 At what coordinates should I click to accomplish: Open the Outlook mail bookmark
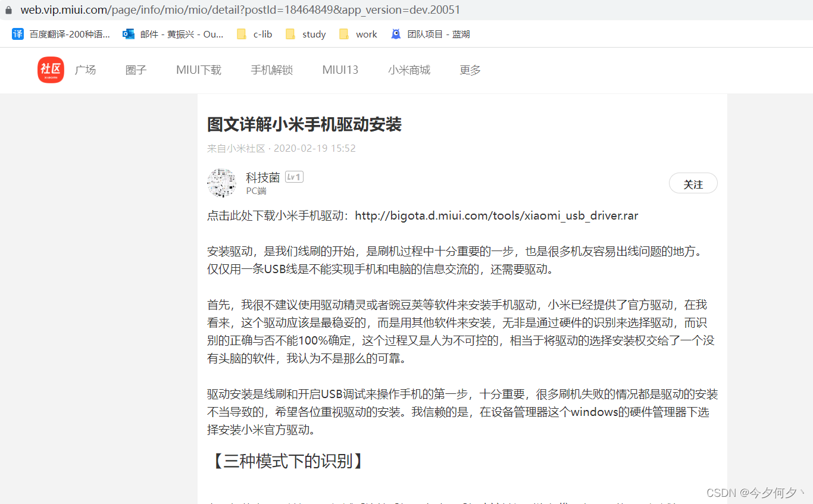(173, 34)
